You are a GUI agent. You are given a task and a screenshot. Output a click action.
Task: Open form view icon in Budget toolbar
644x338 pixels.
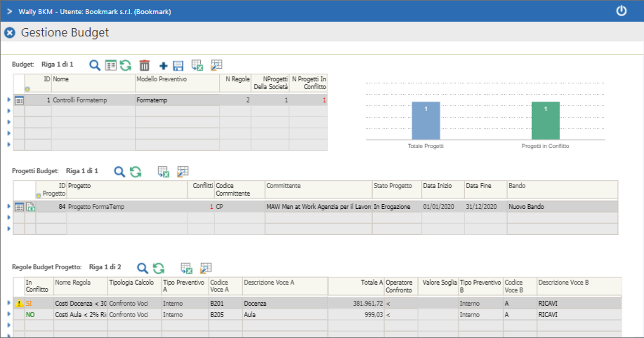tap(110, 66)
